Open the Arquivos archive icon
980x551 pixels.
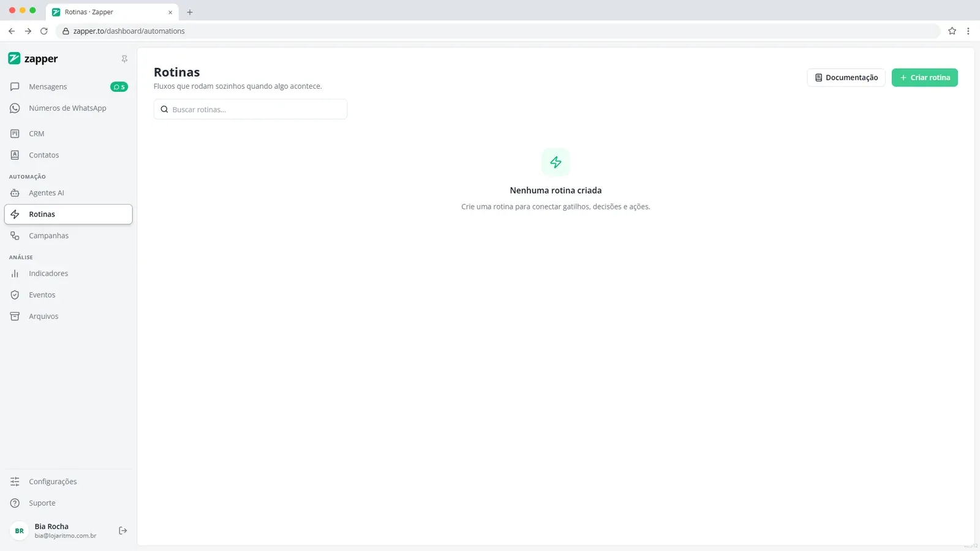15,317
